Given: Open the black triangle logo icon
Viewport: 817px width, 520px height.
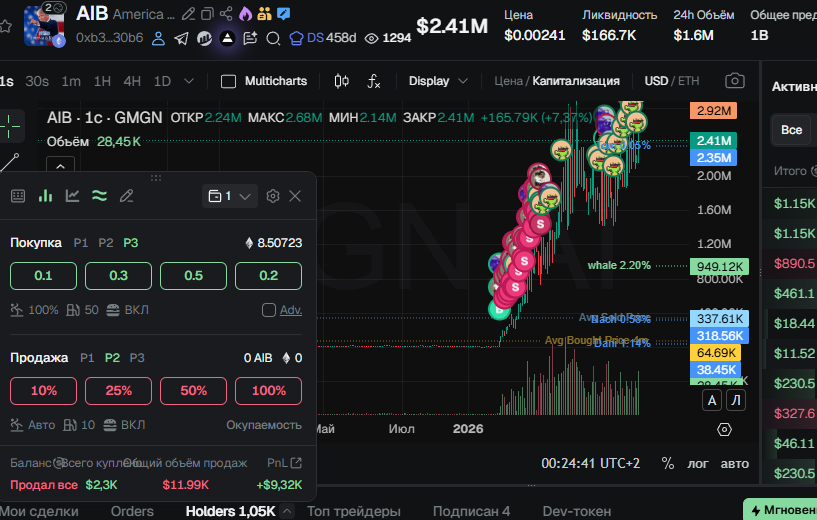Looking at the screenshot, I should pos(227,38).
